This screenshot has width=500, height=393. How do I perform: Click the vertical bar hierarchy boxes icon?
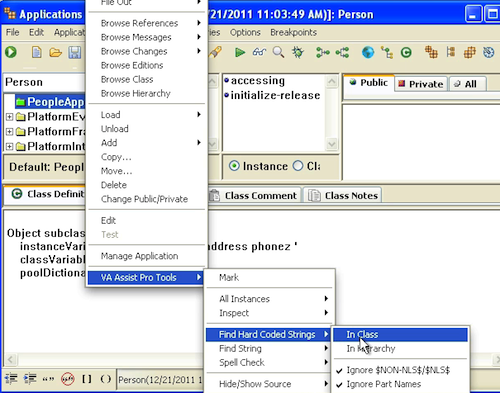451,52
